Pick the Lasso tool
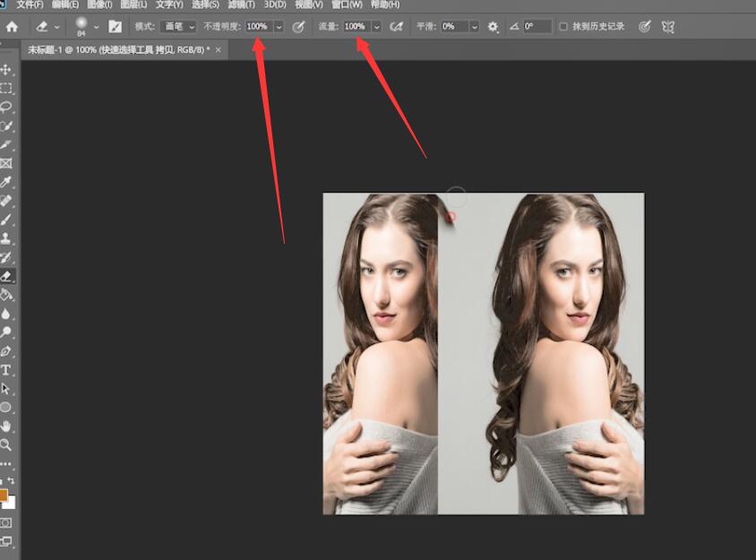Screen dimensions: 756x560 (6, 107)
